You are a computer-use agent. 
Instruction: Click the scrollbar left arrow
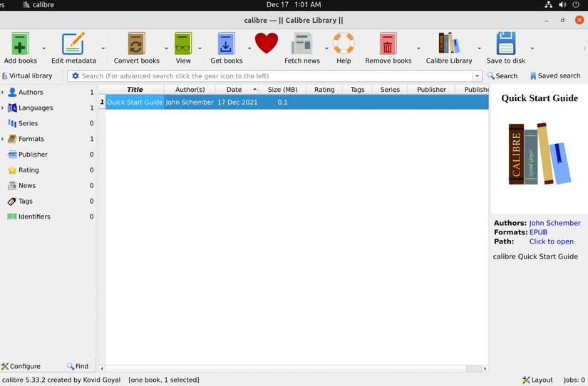click(x=102, y=369)
